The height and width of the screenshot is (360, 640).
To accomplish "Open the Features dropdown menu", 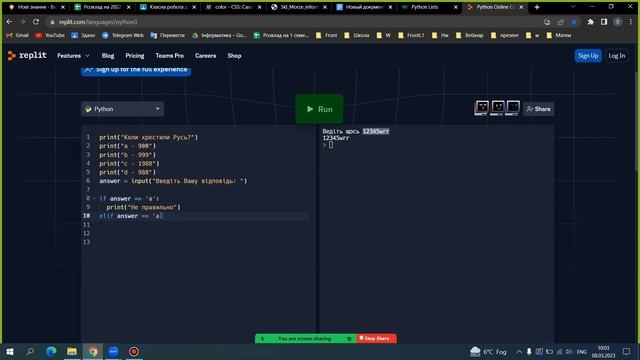I will 73,56.
